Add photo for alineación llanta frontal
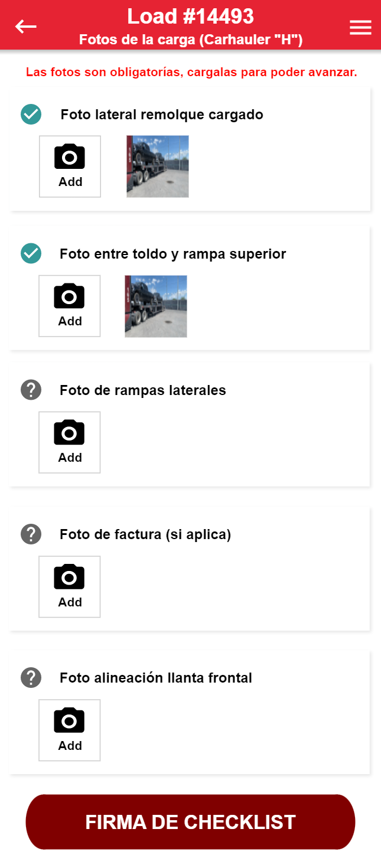381x868 pixels. (70, 730)
